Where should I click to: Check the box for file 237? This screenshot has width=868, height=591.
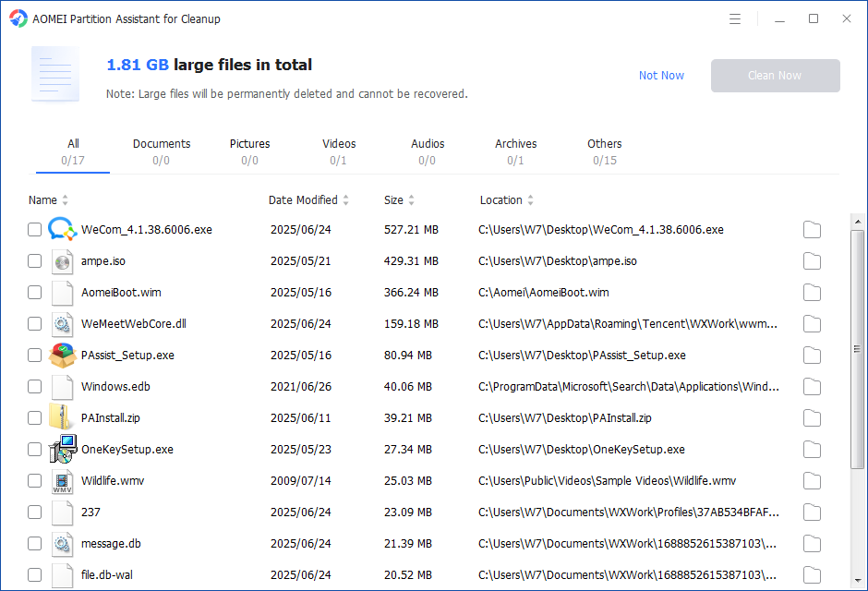tap(34, 512)
